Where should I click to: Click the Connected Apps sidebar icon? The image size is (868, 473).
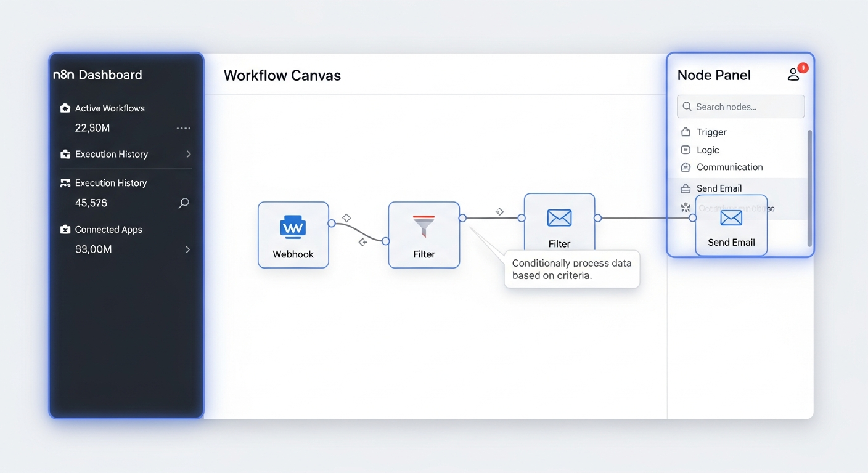[65, 230]
